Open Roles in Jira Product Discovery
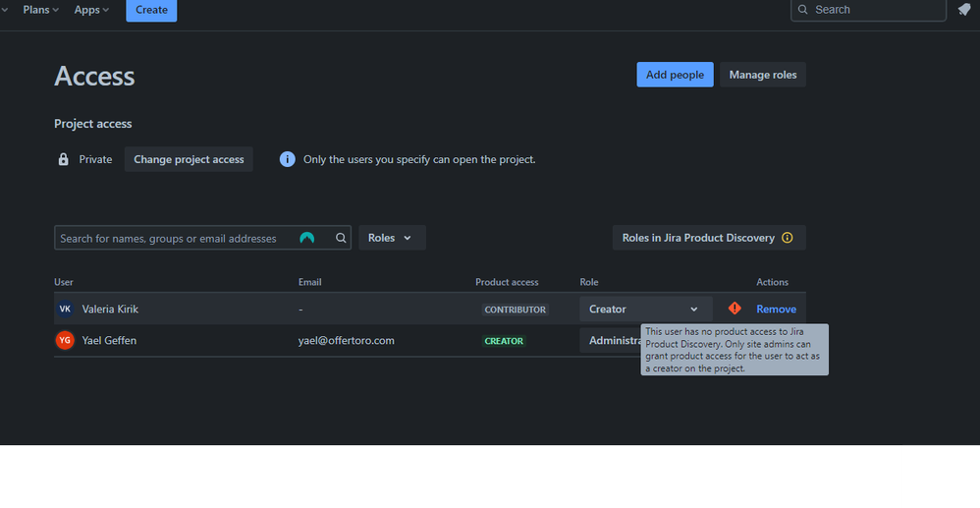This screenshot has width=980, height=508. point(709,238)
